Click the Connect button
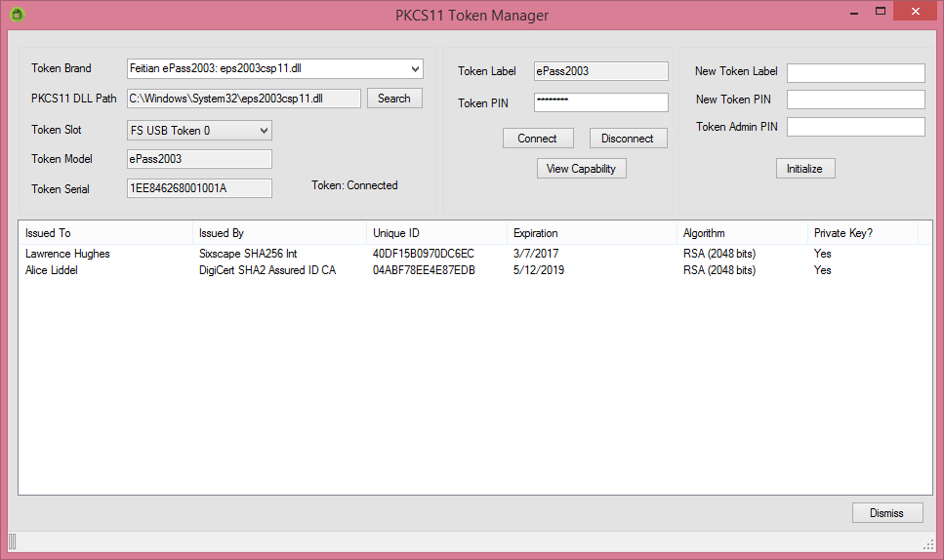 [538, 139]
